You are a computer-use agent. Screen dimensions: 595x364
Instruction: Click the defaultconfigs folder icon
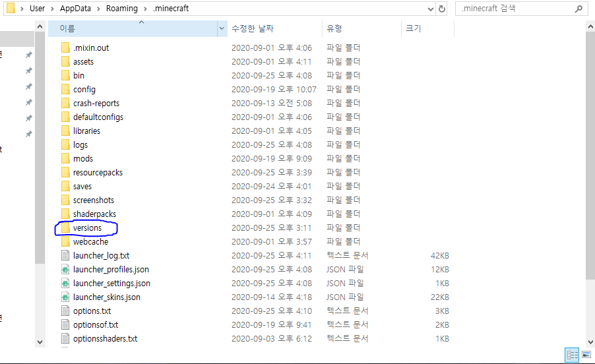[x=65, y=117]
